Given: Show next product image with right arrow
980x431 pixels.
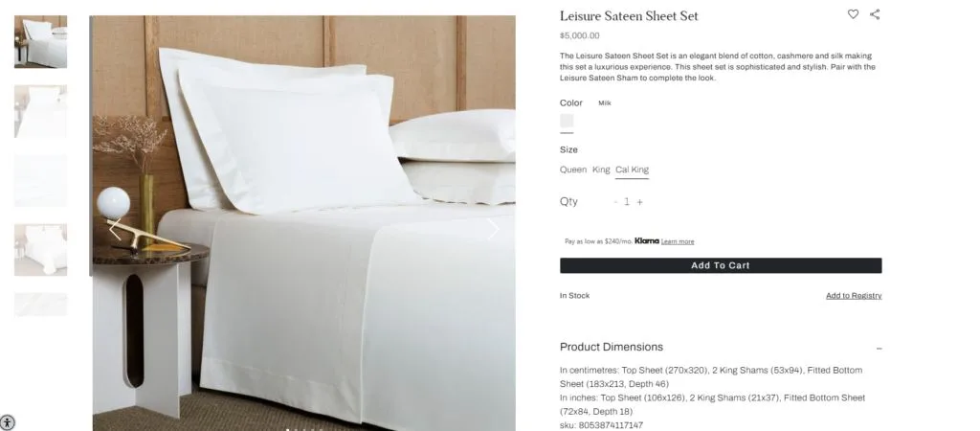Looking at the screenshot, I should pos(494,229).
